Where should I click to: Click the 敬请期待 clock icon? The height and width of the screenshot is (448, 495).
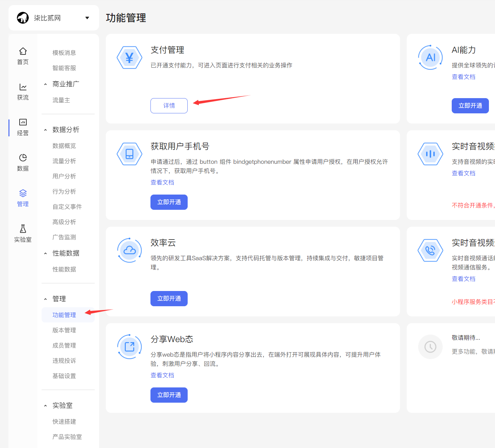pyautogui.click(x=430, y=346)
